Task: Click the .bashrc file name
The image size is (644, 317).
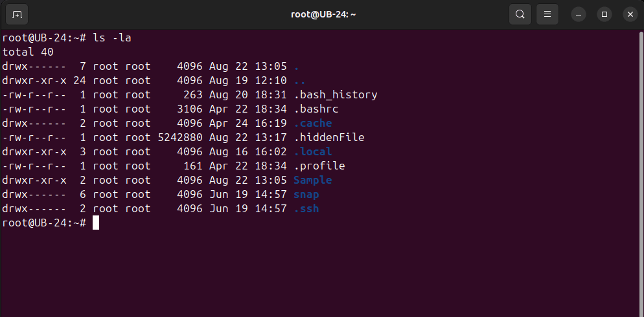Action: (316, 109)
